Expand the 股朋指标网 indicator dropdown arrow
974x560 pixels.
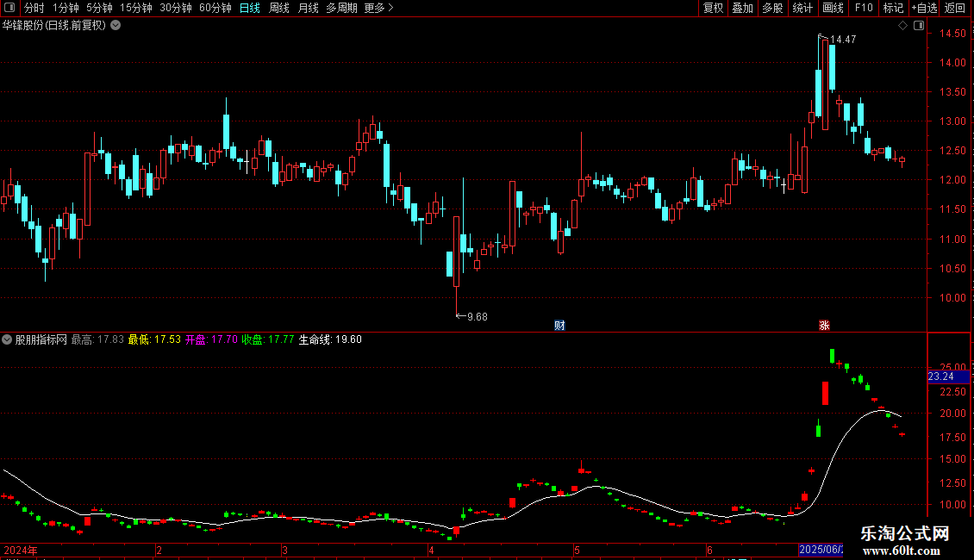(x=7, y=339)
